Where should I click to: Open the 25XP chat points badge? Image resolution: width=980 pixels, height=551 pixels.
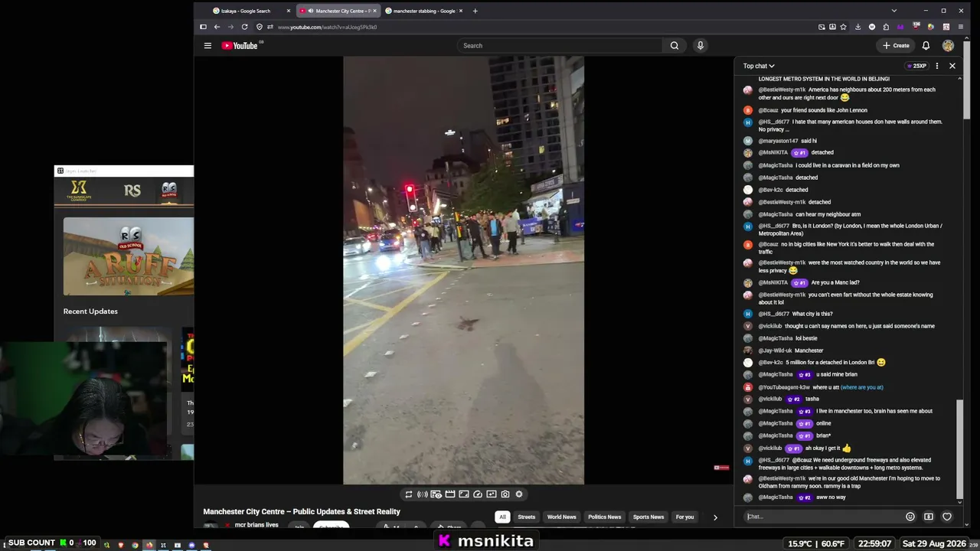point(916,66)
